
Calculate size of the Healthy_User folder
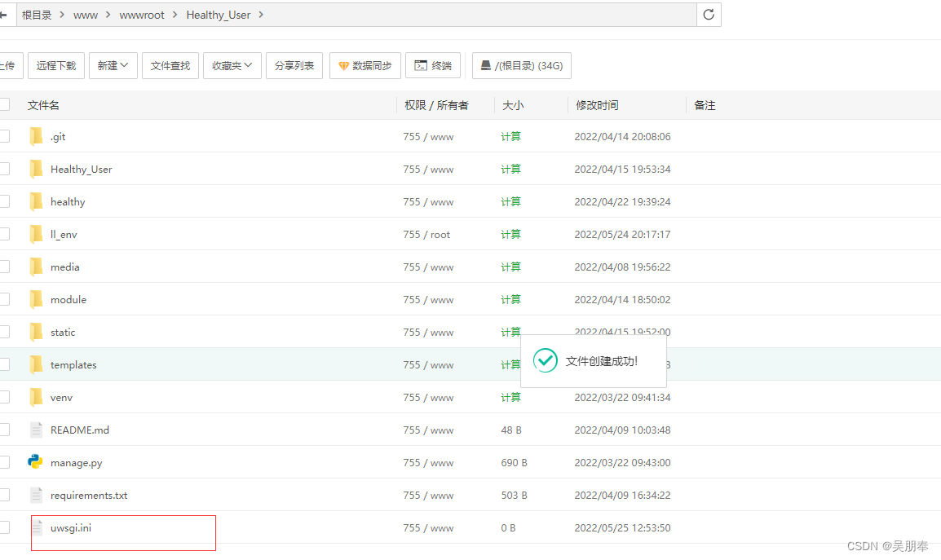pos(510,169)
